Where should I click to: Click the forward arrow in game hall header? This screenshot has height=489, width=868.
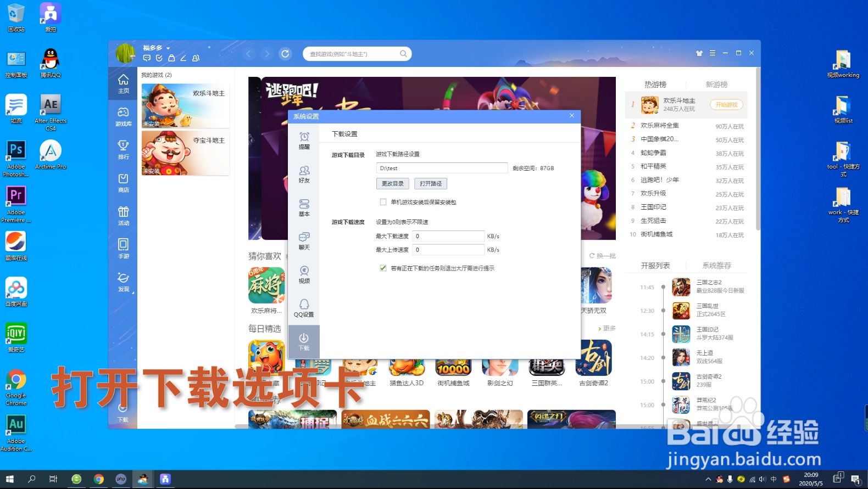[x=267, y=54]
